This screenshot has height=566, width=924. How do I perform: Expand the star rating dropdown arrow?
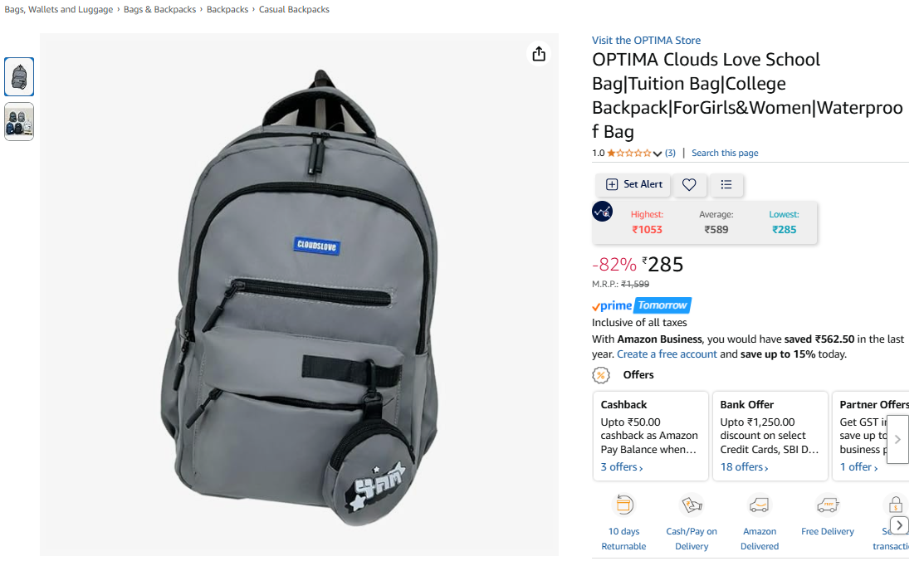click(x=657, y=154)
